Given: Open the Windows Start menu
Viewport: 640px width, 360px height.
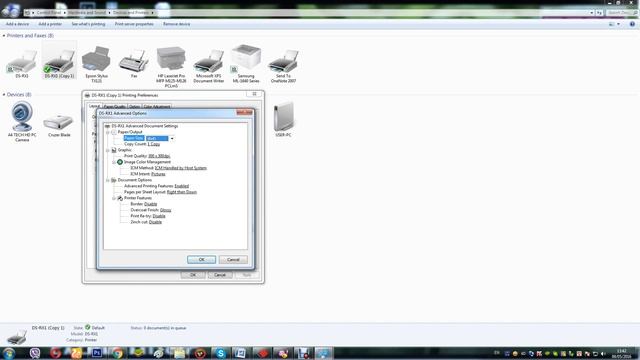Looking at the screenshot, I should pyautogui.click(x=9, y=353).
